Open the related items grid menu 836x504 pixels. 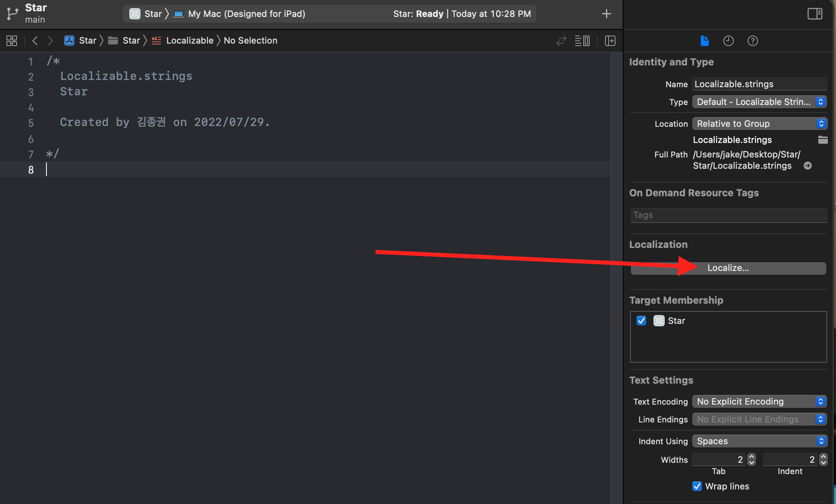click(x=12, y=40)
